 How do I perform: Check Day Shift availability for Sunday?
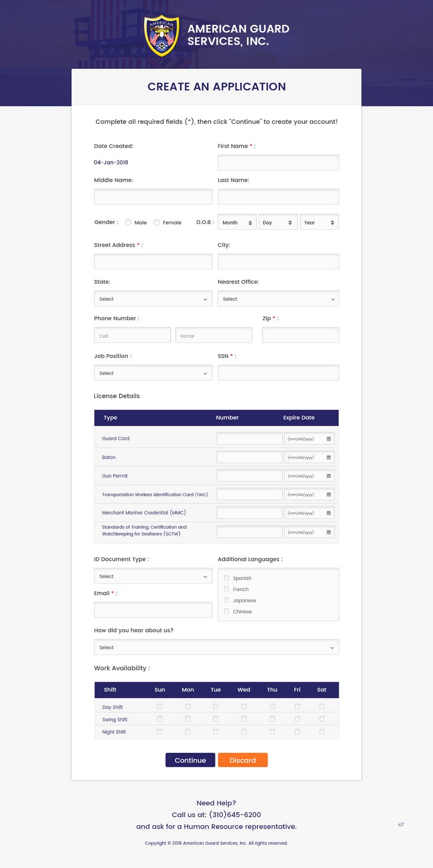pyautogui.click(x=160, y=706)
